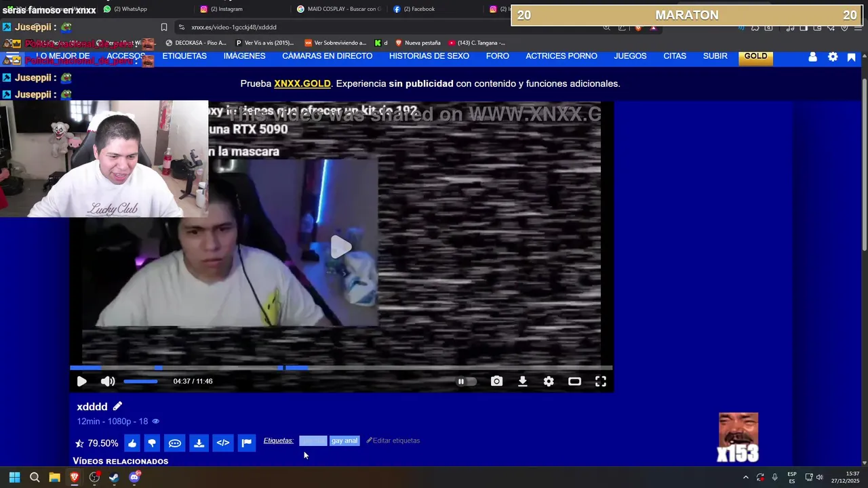Viewport: 868px width, 488px height.
Task: Open the XNXX.GOLD link
Action: click(302, 83)
